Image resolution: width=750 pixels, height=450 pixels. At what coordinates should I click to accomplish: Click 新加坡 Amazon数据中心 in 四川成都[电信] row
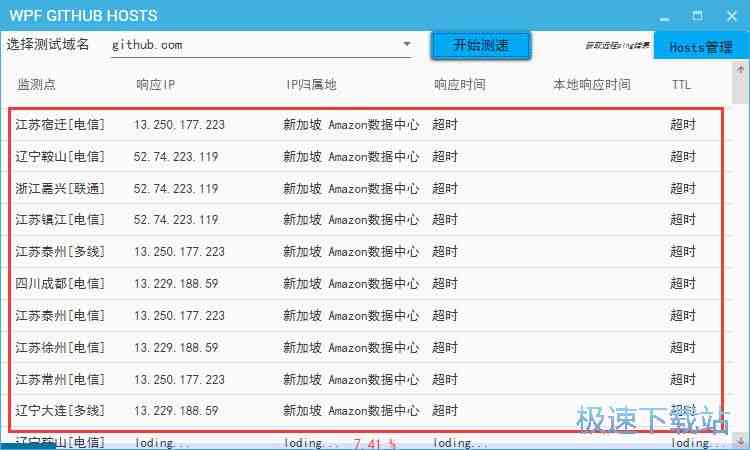tap(351, 284)
